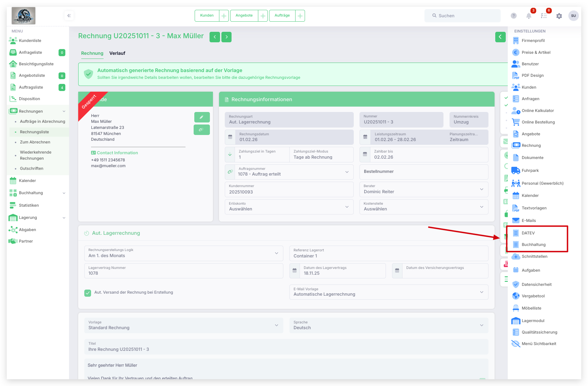The width and height of the screenshot is (588, 386).
Task: Click the Kundennummer field 202510093
Action: point(289,189)
